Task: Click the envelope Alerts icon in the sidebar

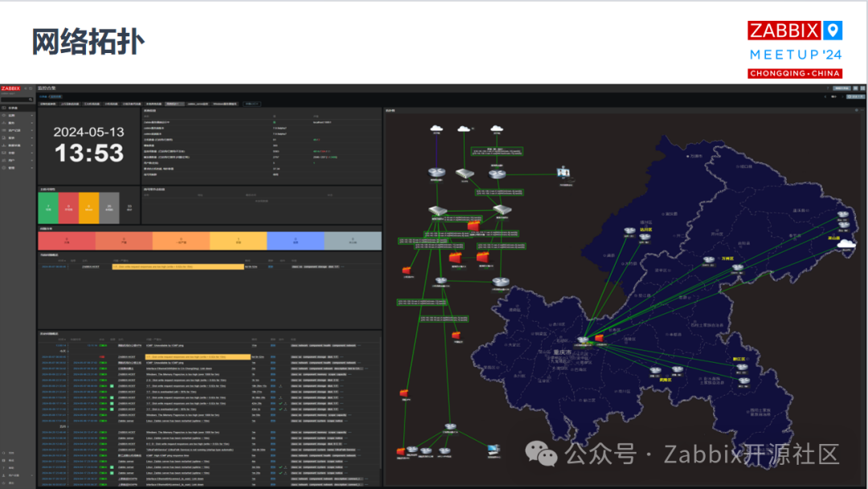Action: [x=4, y=153]
